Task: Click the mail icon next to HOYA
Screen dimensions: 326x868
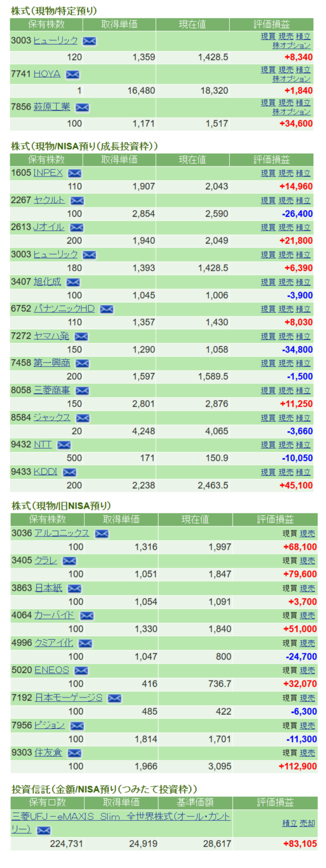Action: (x=72, y=74)
